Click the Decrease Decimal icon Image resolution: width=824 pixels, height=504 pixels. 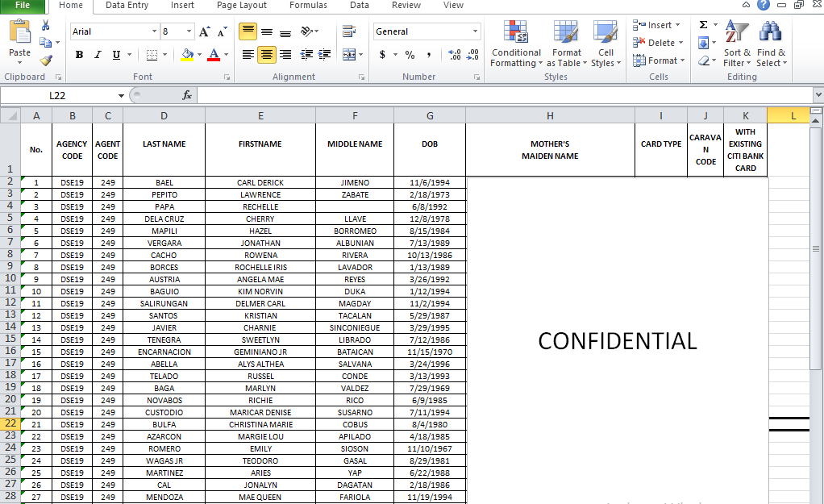point(473,54)
